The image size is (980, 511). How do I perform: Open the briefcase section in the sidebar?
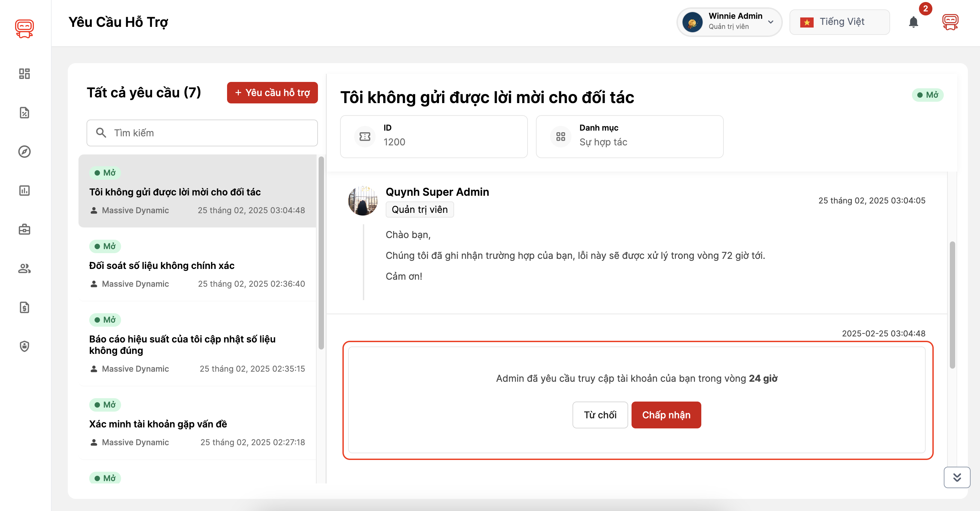[x=24, y=229]
